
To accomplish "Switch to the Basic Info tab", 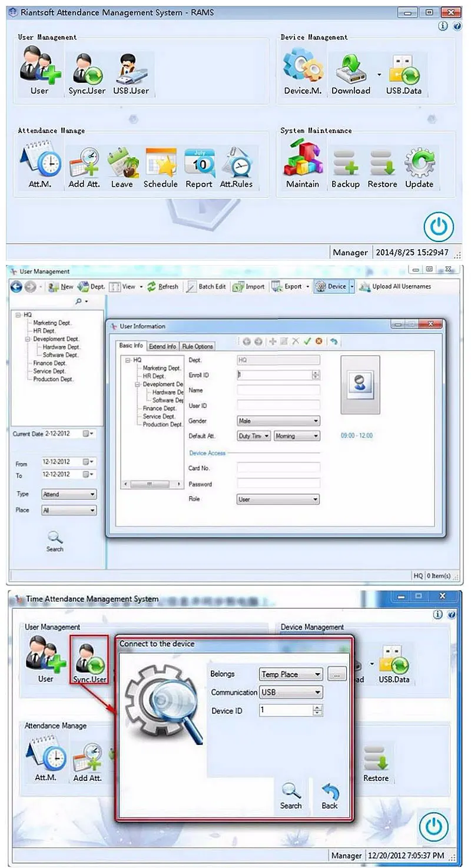I will click(x=131, y=346).
